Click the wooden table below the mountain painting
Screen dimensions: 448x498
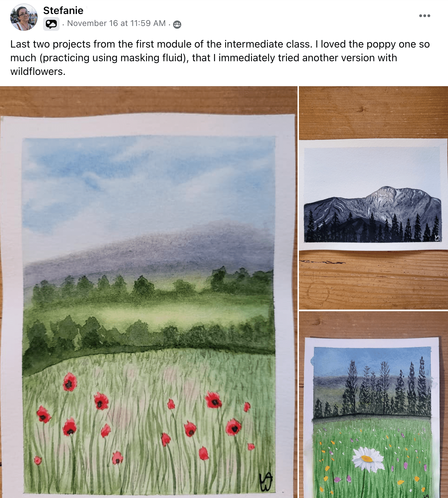coord(373,280)
